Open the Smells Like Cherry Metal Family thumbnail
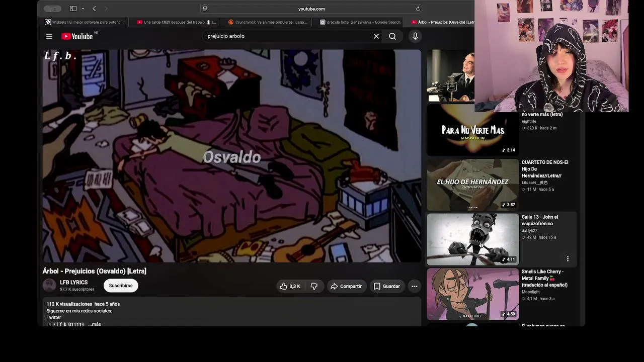The image size is (644, 362). click(x=472, y=294)
